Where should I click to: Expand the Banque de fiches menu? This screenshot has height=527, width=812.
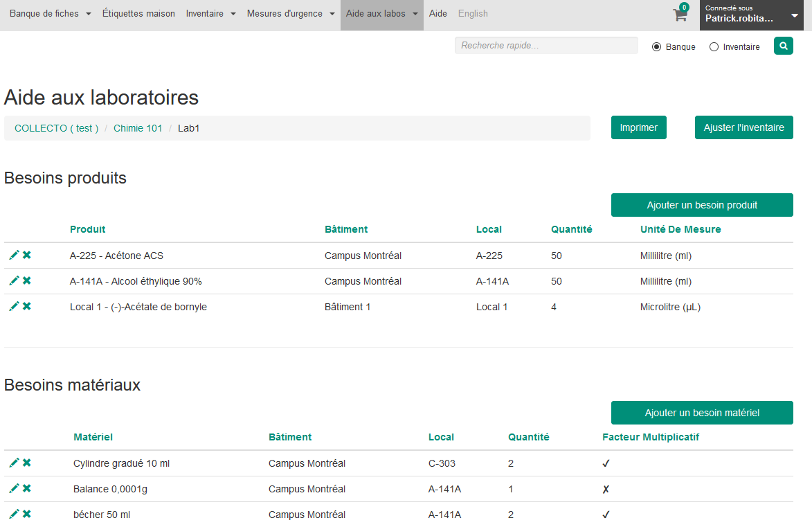pyautogui.click(x=50, y=14)
